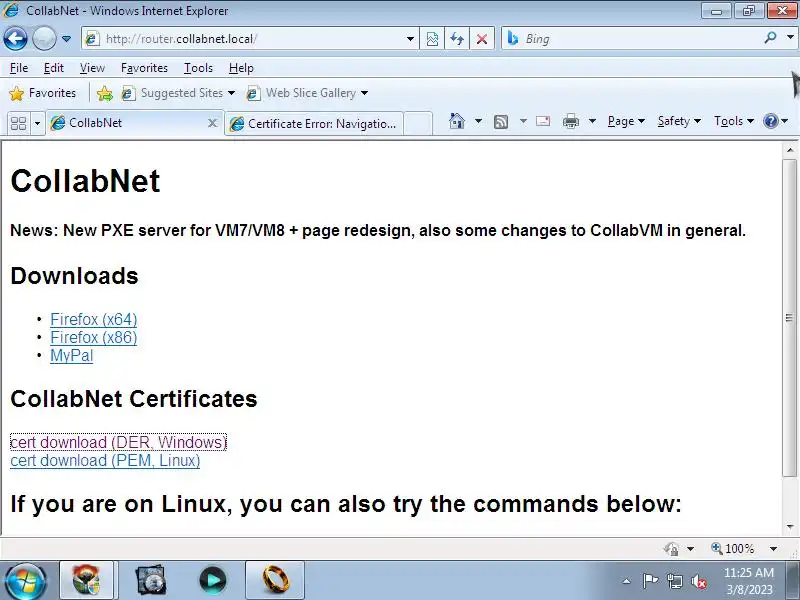Click the vertical scrollbar thumb
The width and height of the screenshot is (800, 600).
[x=789, y=317]
